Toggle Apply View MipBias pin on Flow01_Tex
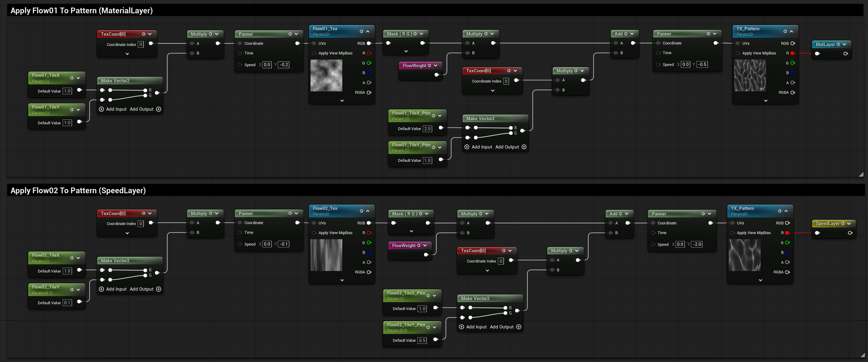 (314, 53)
